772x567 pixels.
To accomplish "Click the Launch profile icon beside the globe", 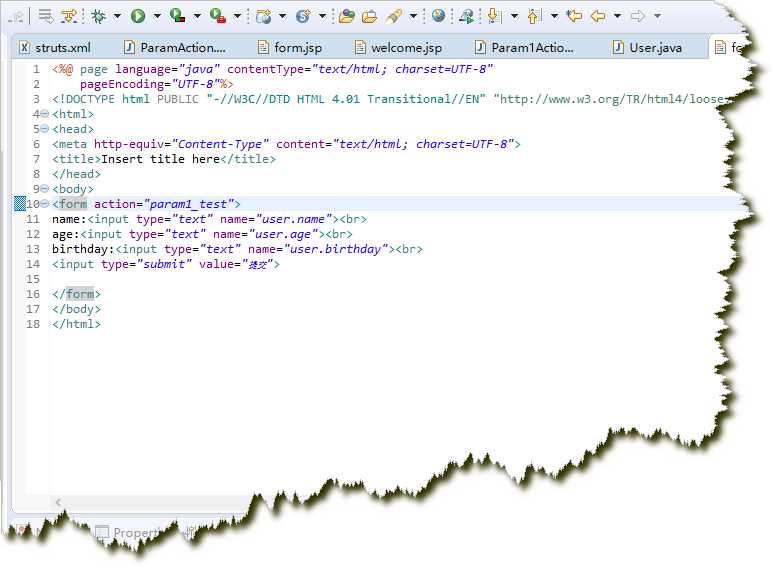I will (466, 16).
